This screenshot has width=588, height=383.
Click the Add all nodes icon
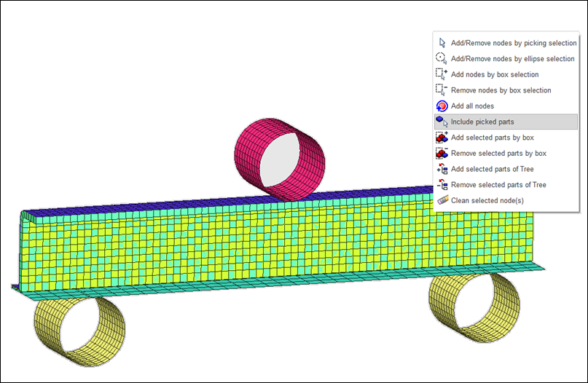(x=441, y=106)
